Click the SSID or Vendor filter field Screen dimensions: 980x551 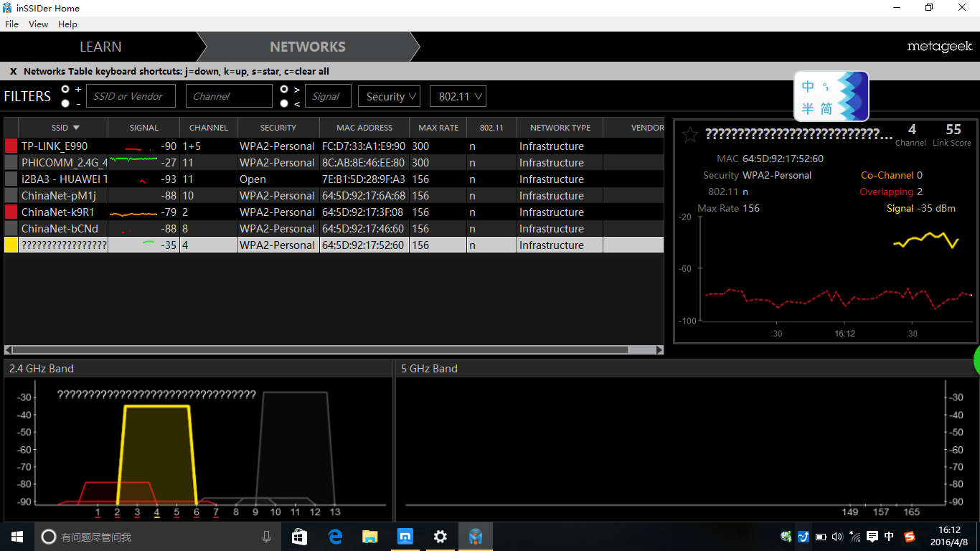tap(131, 96)
